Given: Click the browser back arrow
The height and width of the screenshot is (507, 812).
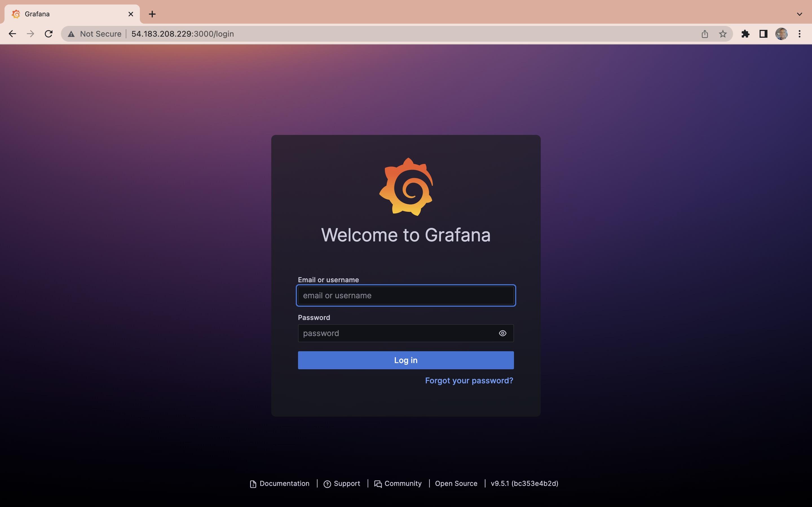Looking at the screenshot, I should pos(12,34).
